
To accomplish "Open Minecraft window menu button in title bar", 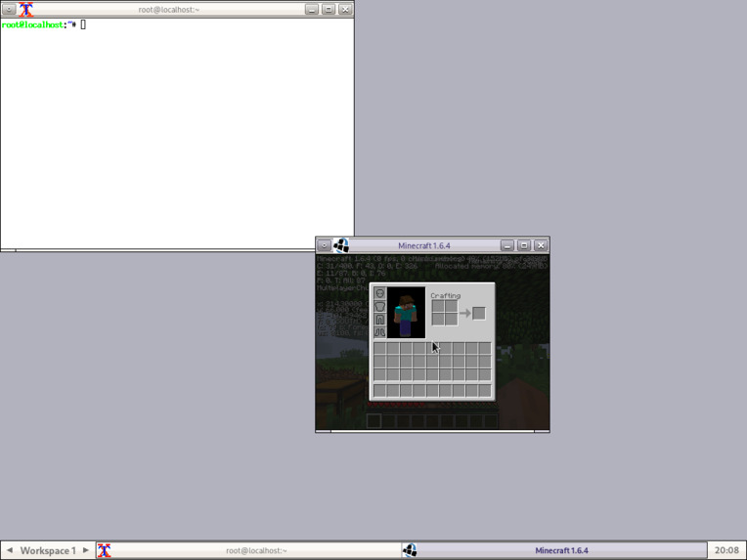I will tap(324, 245).
